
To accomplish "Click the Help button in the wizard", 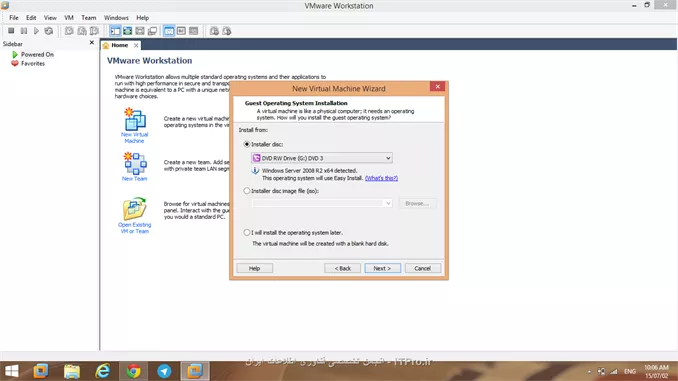I will pos(254,268).
